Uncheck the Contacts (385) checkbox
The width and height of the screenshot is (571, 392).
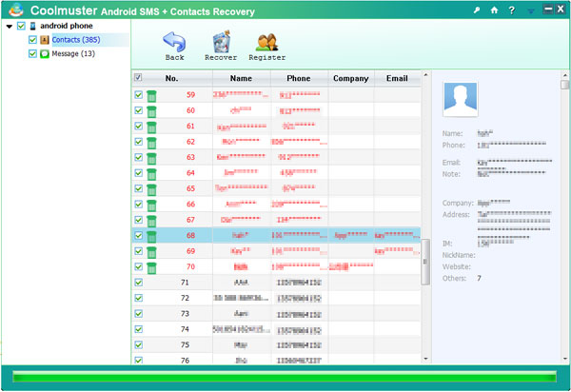click(32, 40)
